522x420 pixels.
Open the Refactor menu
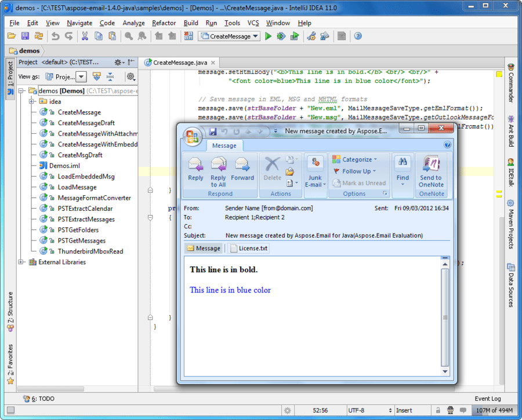point(164,23)
